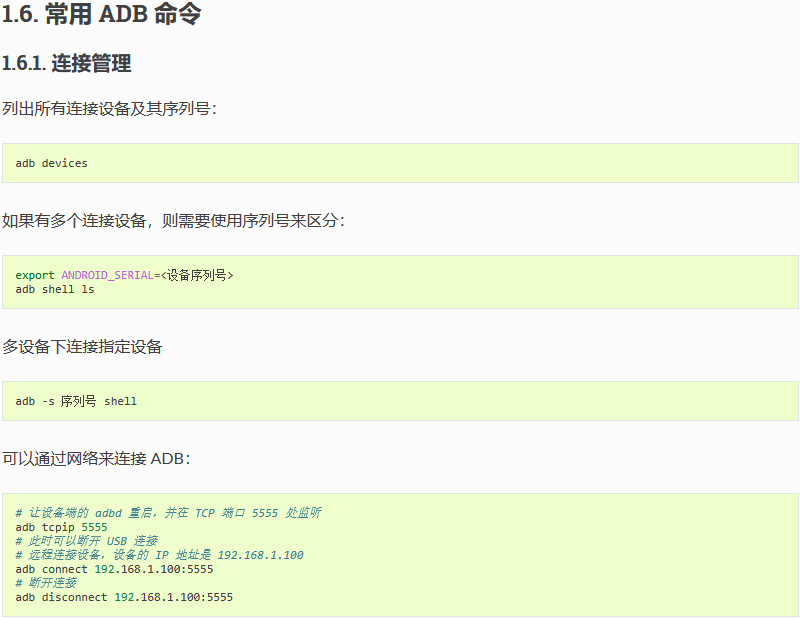Click the heading '1.6. 常用 ADB 命令'

[102, 13]
